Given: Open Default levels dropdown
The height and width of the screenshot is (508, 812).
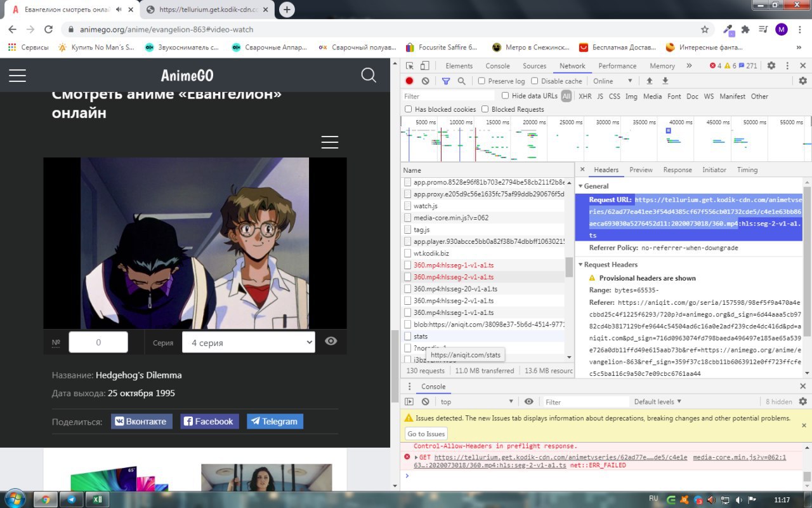Looking at the screenshot, I should pos(658,402).
